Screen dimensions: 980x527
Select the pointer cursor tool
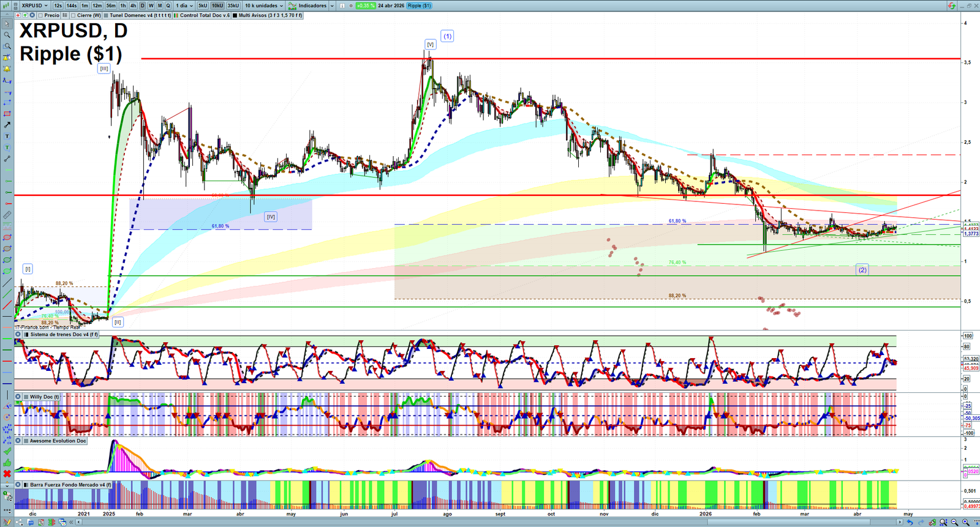[7, 24]
